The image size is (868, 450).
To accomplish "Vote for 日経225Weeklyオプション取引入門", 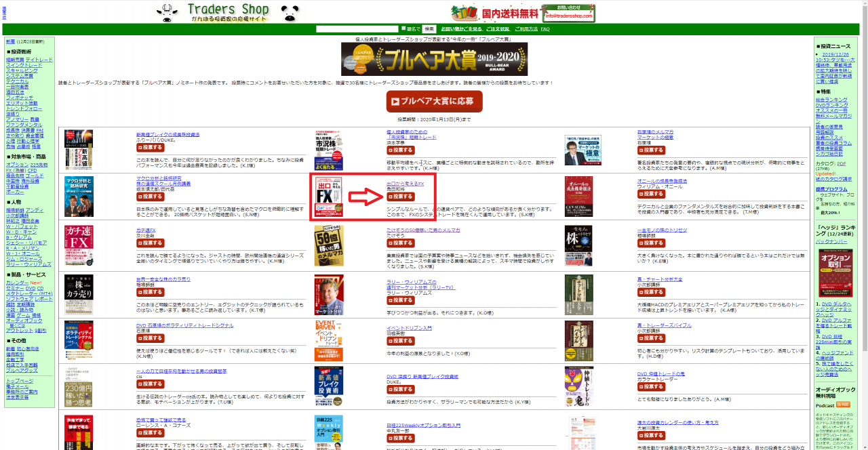I will tap(401, 438).
